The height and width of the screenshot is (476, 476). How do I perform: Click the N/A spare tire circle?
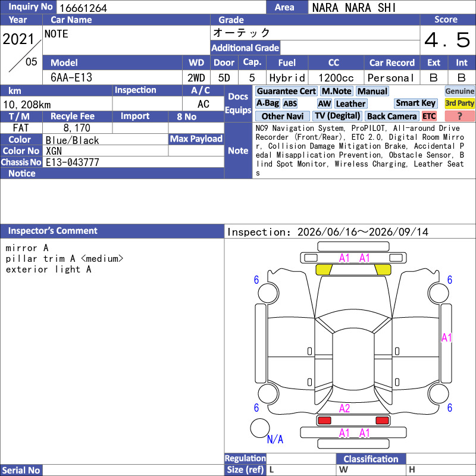[260, 428]
